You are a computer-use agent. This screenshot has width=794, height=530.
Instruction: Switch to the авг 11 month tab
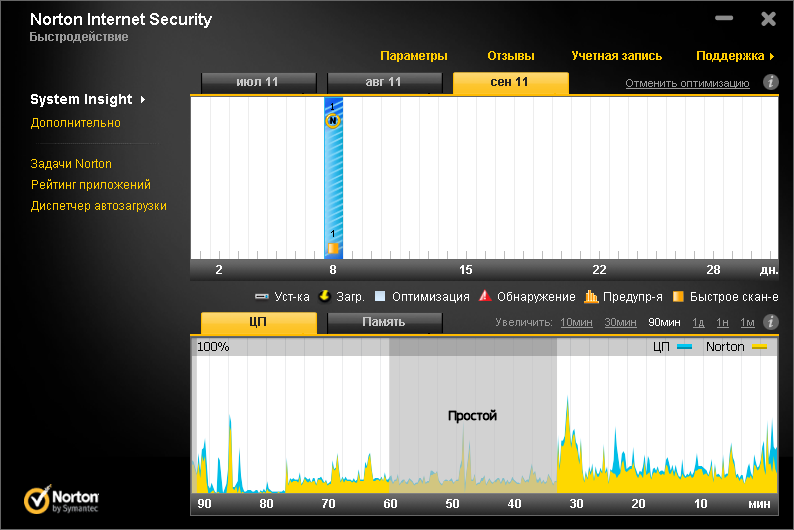(384, 83)
